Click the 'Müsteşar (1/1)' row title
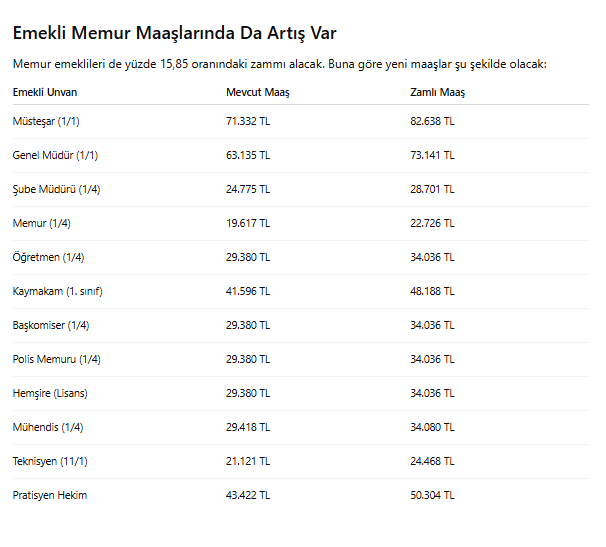The height and width of the screenshot is (547, 606). [48, 121]
